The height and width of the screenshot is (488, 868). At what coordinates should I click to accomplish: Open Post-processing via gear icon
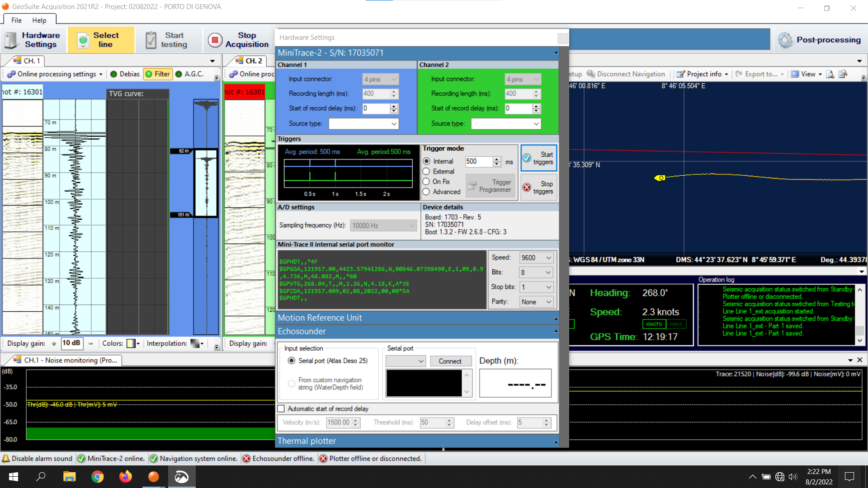(x=785, y=40)
